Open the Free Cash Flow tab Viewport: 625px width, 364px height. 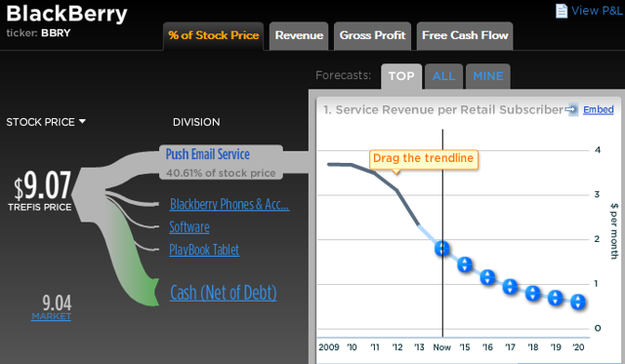pos(465,36)
